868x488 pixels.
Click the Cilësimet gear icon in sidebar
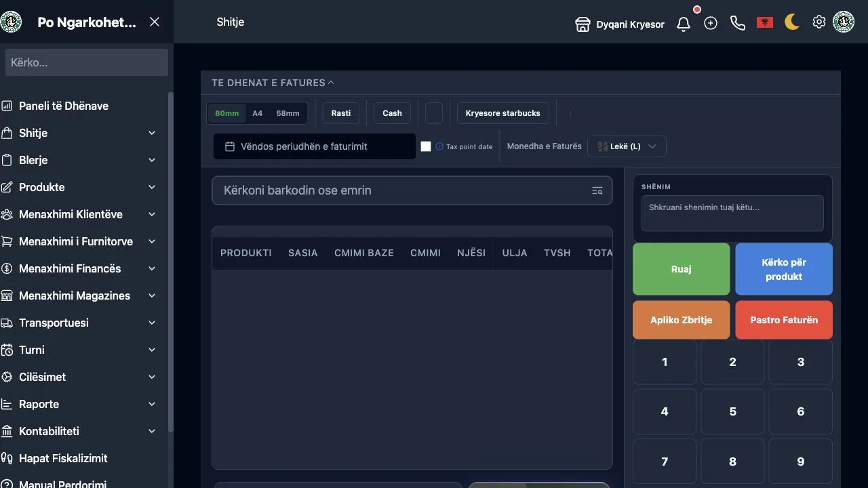tap(7, 377)
